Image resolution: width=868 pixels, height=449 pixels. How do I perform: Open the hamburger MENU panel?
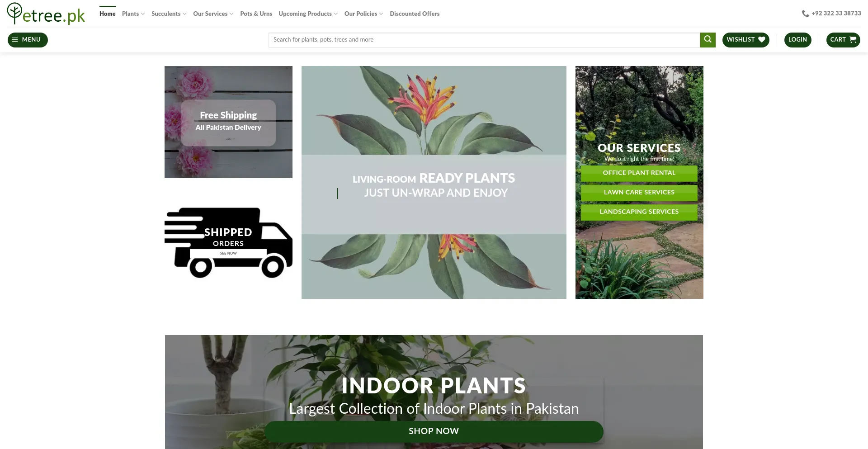[27, 40]
